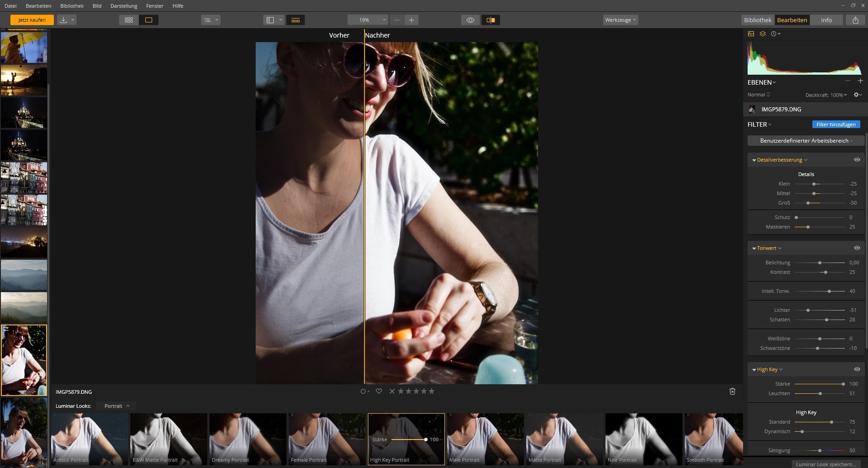This screenshot has width=868, height=468.
Task: Switch to gallery grid view
Action: click(129, 20)
